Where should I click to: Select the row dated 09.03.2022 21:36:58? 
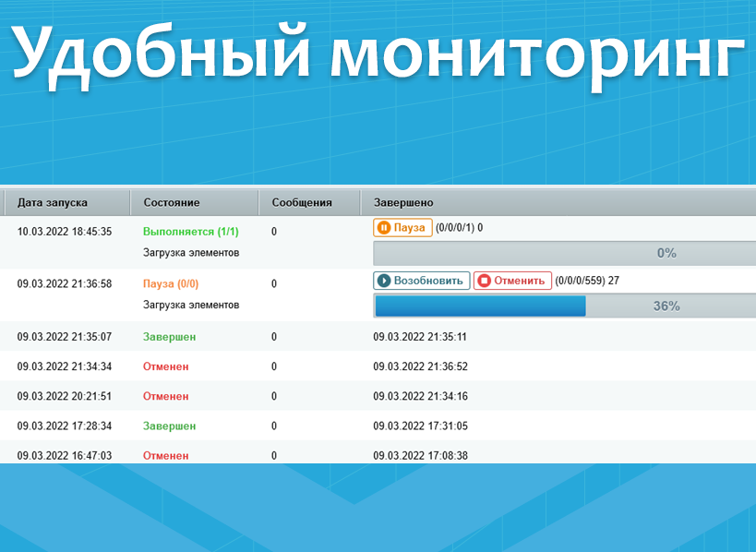pyautogui.click(x=65, y=283)
